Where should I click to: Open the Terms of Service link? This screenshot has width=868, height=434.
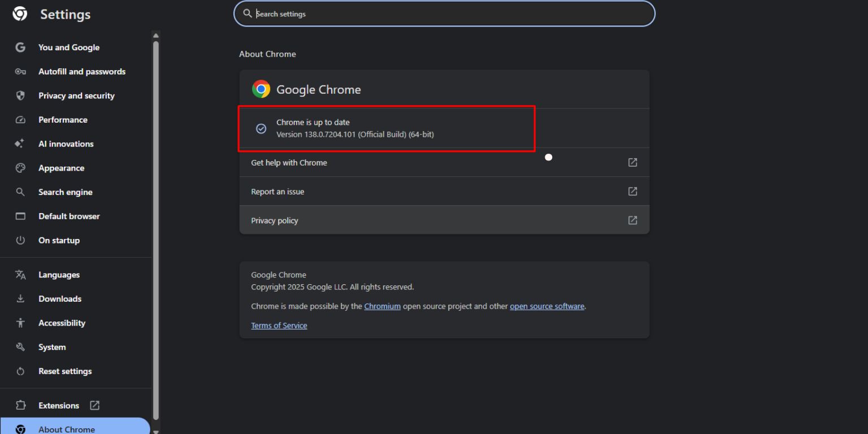click(x=279, y=325)
